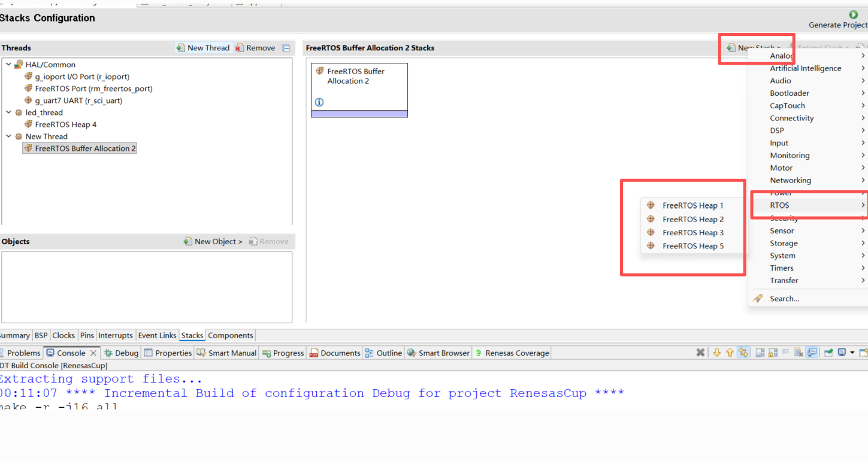Click the g_ioport I/O Port module icon
This screenshot has height=461, width=868.
(28, 77)
